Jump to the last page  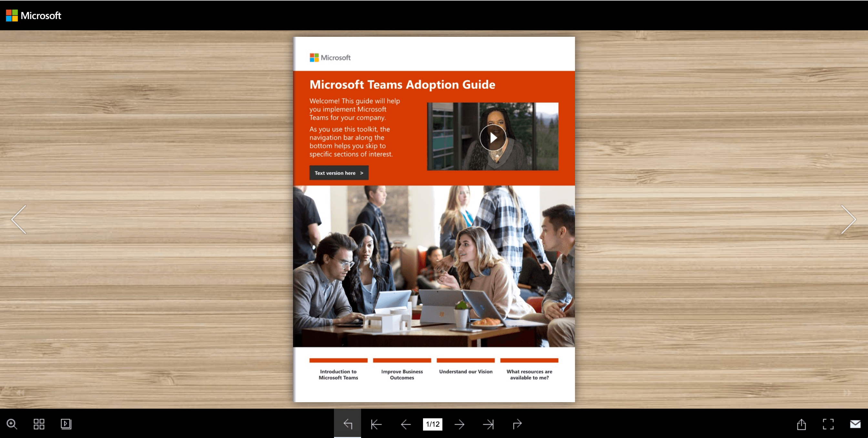pyautogui.click(x=488, y=424)
